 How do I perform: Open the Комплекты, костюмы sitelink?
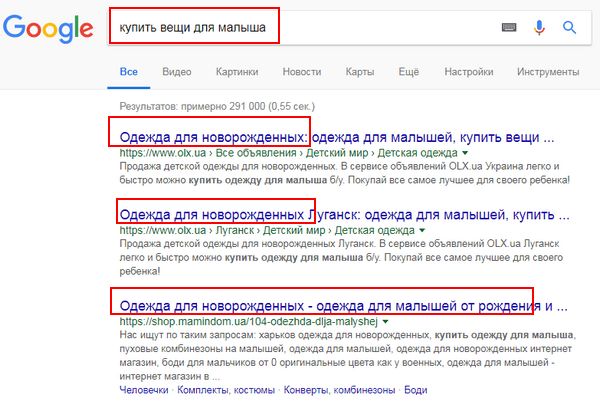(x=226, y=390)
